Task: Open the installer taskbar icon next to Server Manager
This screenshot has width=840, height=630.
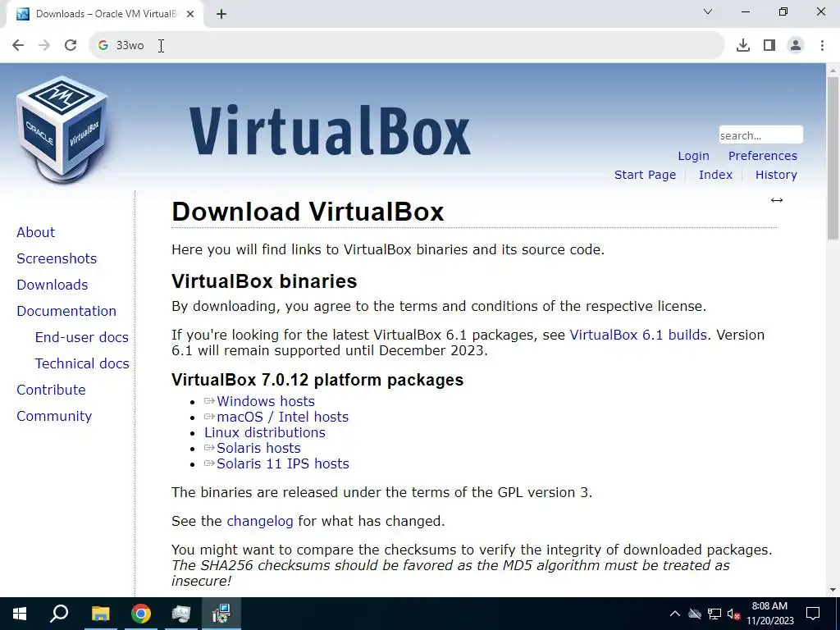Action: click(221, 614)
